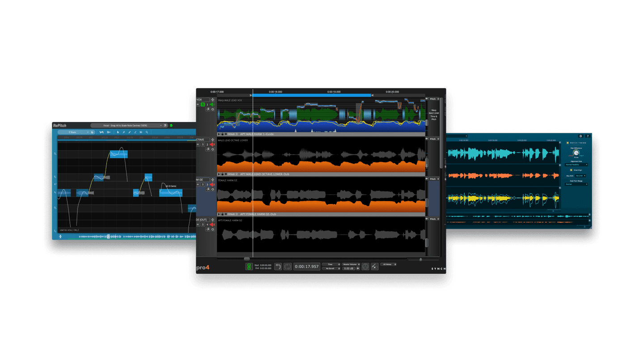Screen dimensions: 644x362
Task: Click the help question mark in right window
Action: coord(588,136)
